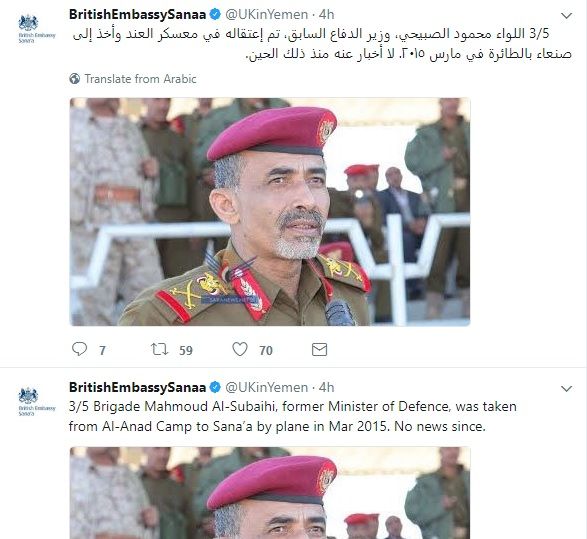Click Translate from Arabic link
Screen dimensions: 587x539
coord(140,79)
